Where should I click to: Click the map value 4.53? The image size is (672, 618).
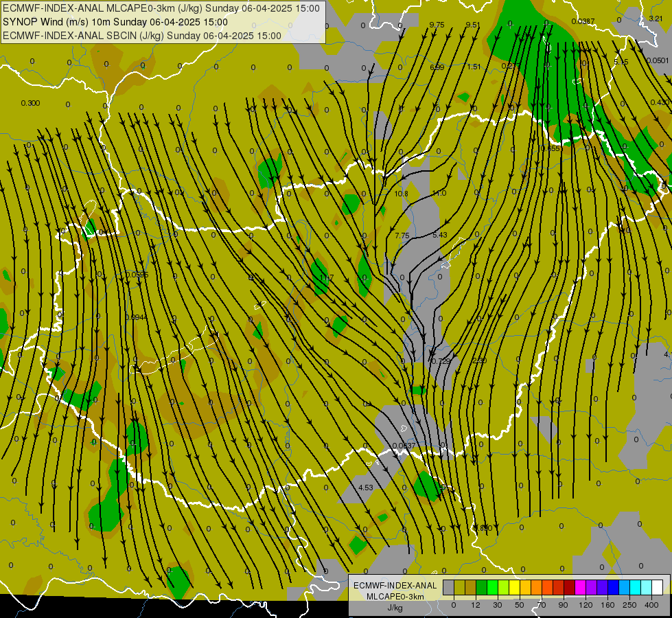(x=366, y=488)
